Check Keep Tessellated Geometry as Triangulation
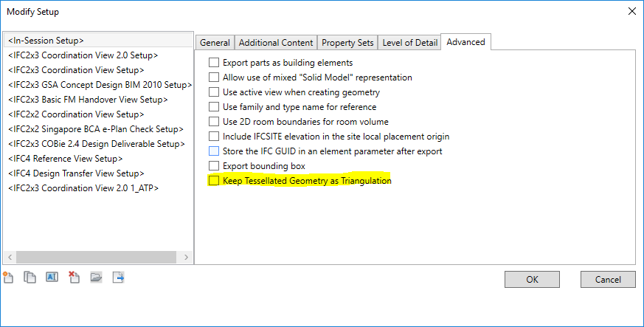Image resolution: width=644 pixels, height=327 pixels. (x=215, y=181)
